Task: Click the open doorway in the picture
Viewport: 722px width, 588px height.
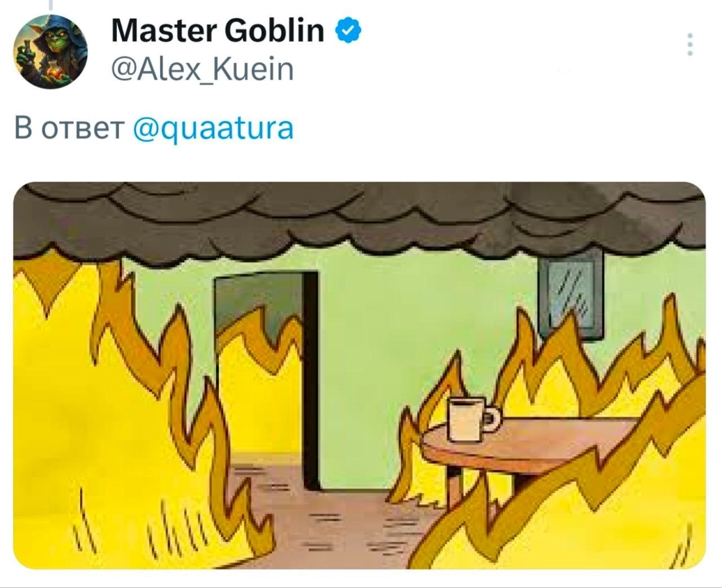Action: tap(266, 379)
